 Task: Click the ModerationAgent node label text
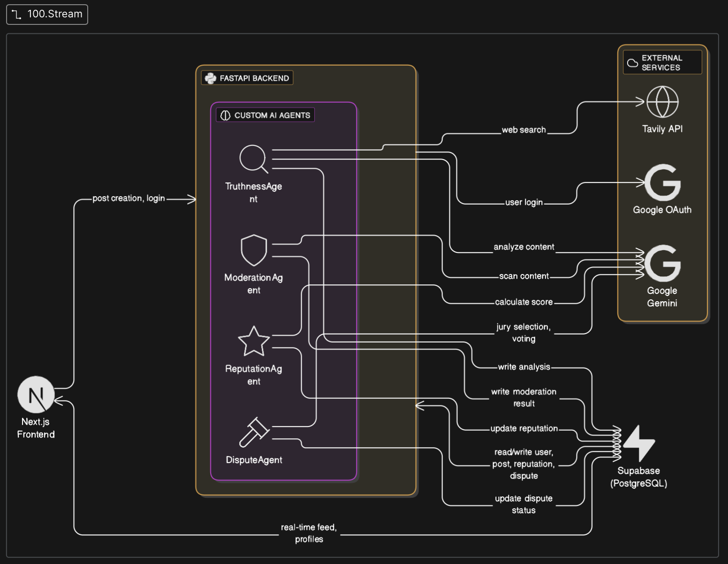point(254,284)
